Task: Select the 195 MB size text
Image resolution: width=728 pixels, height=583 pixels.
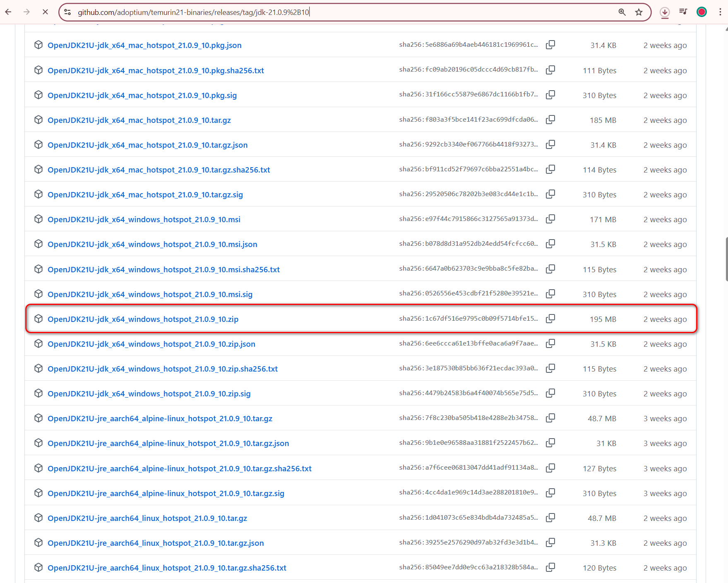Action: tap(603, 319)
